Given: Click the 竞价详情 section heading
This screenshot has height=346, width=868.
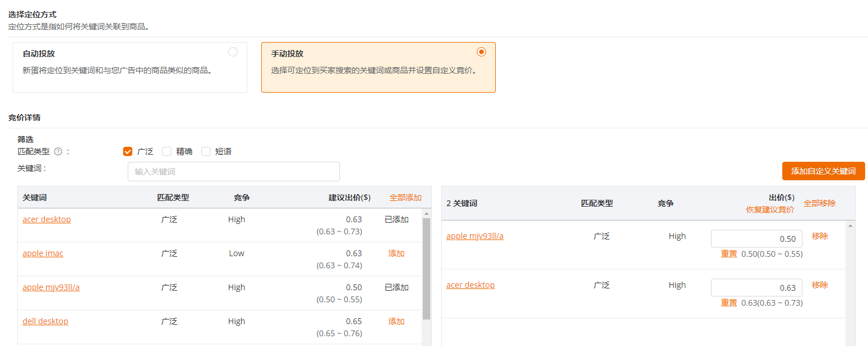Looking at the screenshot, I should 24,117.
